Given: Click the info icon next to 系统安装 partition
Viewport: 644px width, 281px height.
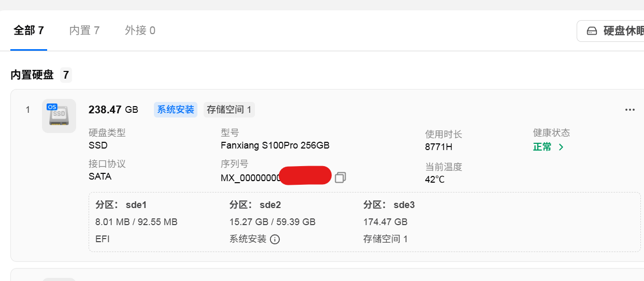Looking at the screenshot, I should click(x=275, y=239).
